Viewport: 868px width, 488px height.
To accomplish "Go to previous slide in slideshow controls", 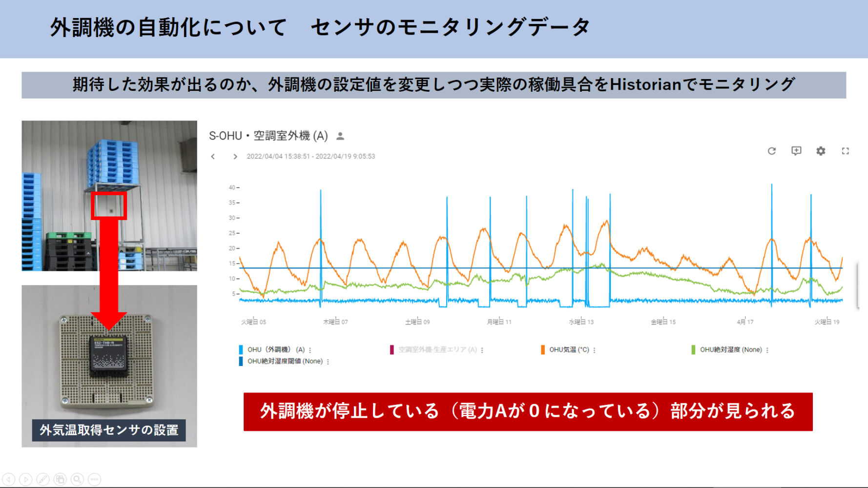I will 9,479.
